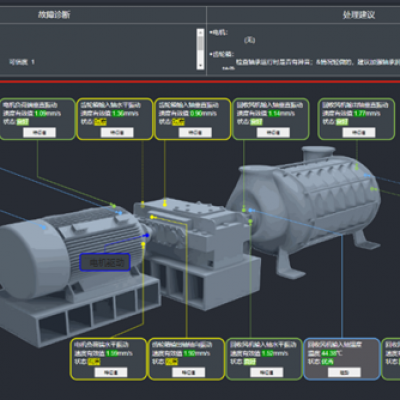Click the white button in the 1.77mm/s sensor card

[x=359, y=132]
